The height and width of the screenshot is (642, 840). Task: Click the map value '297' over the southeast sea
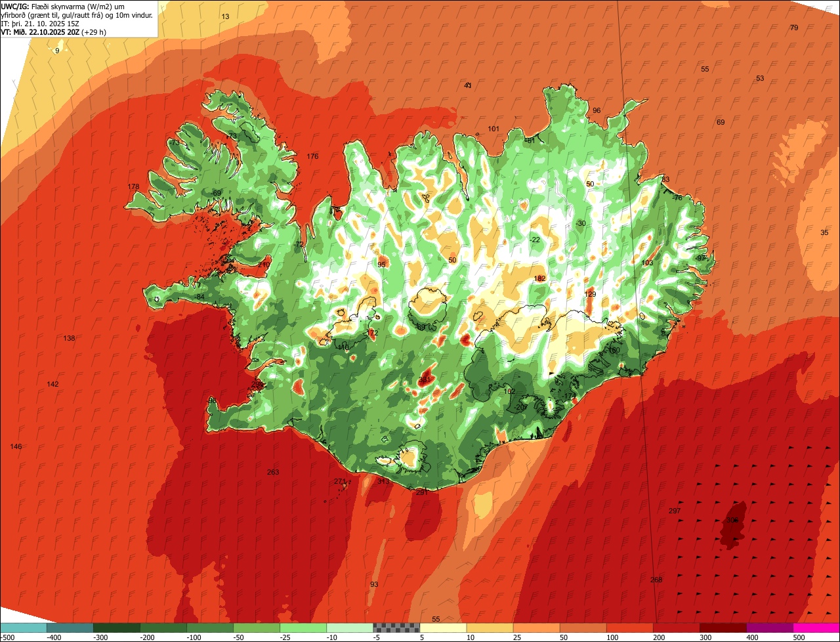(675, 511)
